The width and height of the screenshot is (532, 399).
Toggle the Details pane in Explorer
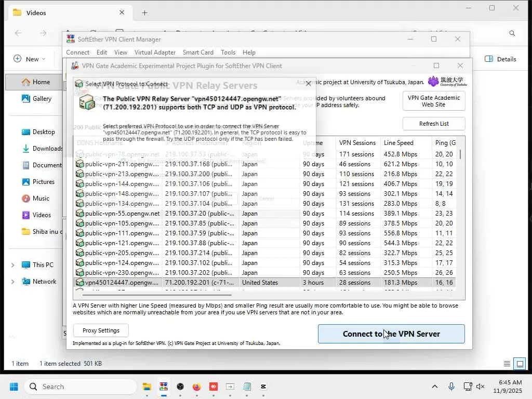click(x=500, y=59)
